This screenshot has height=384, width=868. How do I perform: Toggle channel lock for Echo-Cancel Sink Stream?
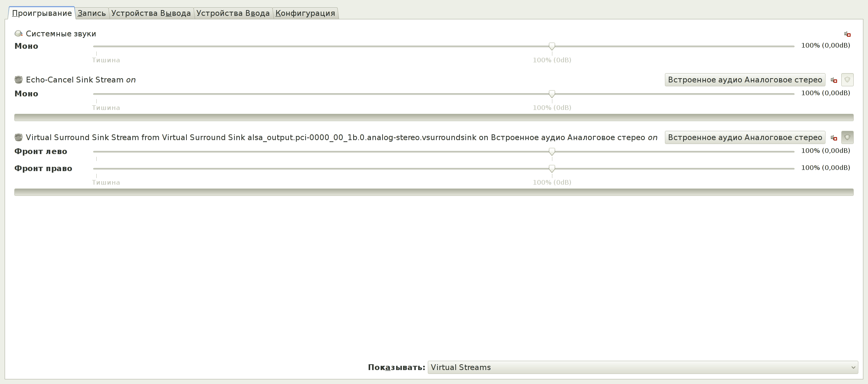pyautogui.click(x=847, y=80)
